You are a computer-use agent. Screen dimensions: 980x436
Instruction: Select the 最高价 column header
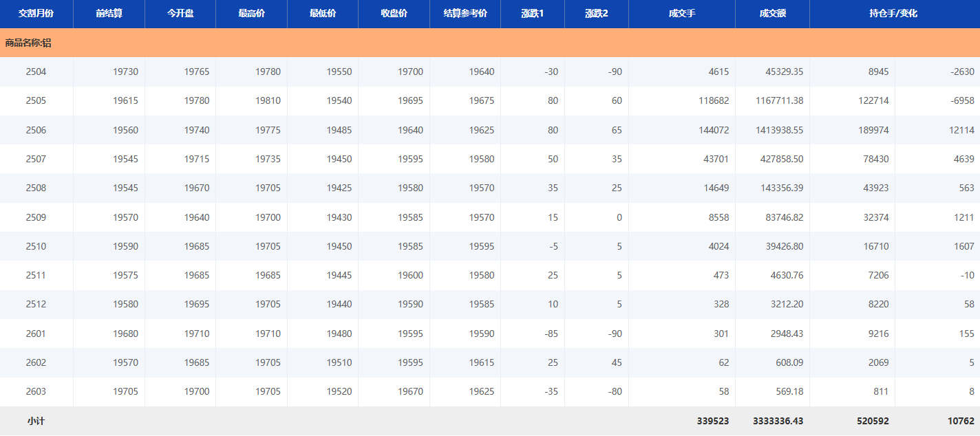pos(251,13)
